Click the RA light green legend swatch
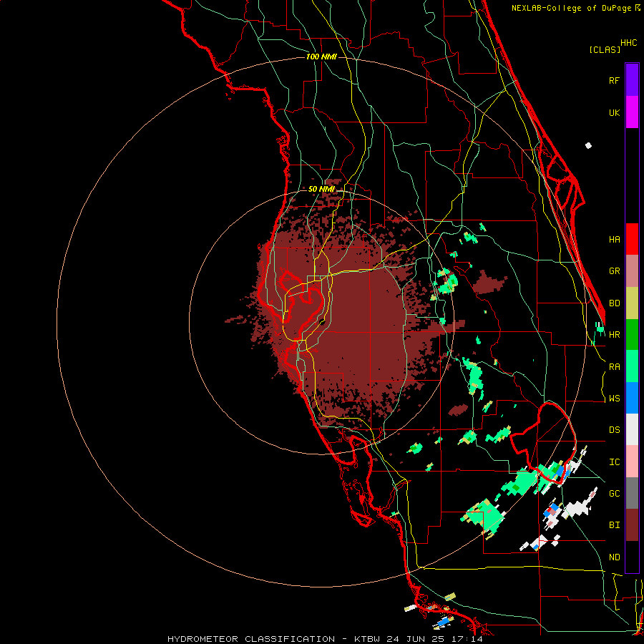The height and width of the screenshot is (644, 644). [632, 366]
